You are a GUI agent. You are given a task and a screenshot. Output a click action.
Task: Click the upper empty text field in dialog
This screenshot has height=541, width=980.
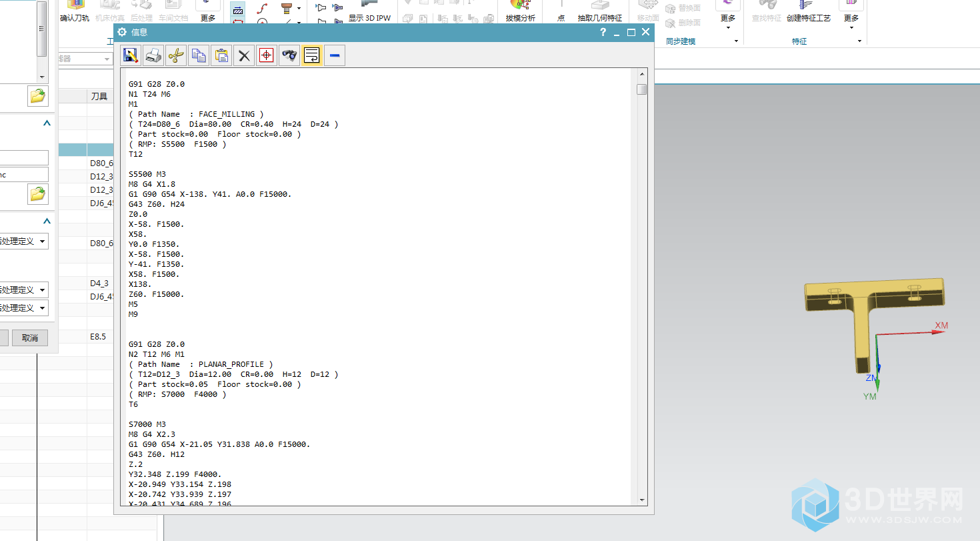tap(24, 157)
